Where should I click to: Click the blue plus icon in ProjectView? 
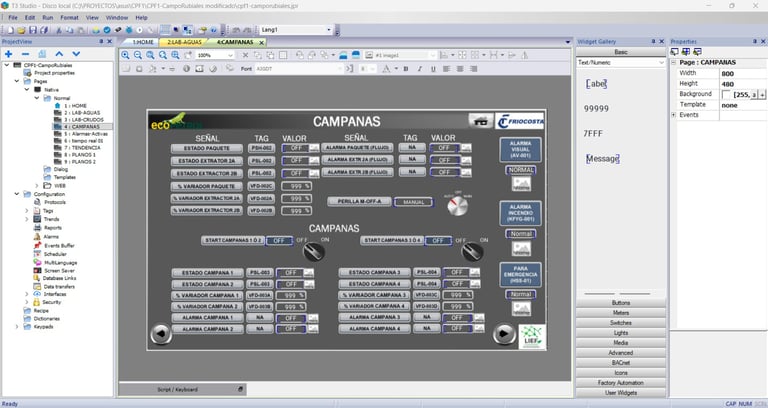click(x=8, y=54)
